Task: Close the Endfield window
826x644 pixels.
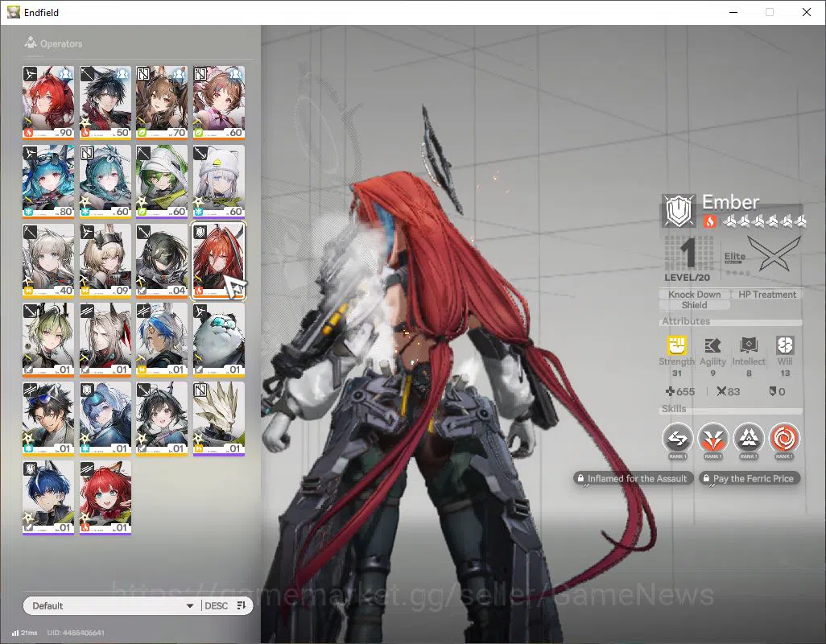Action: (x=807, y=12)
